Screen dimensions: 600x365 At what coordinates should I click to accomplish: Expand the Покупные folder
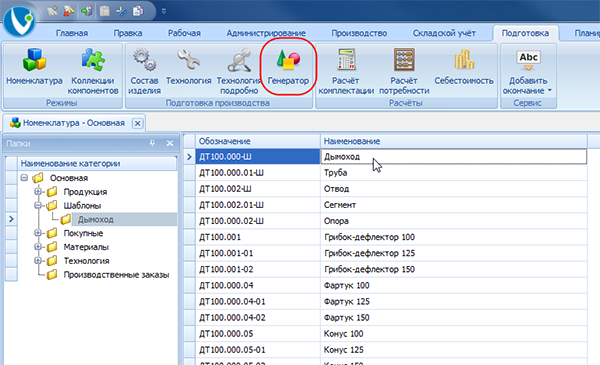(x=38, y=233)
